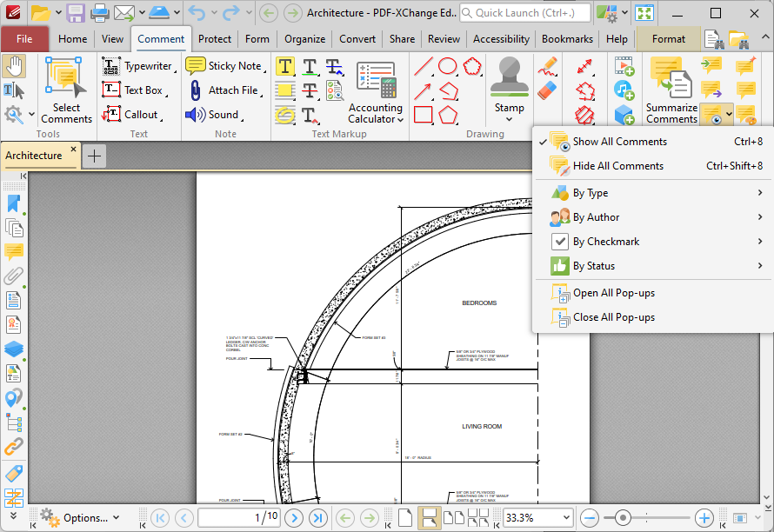This screenshot has width=774, height=532.
Task: Select the Strikeout Text tool
Action: pyautogui.click(x=310, y=90)
